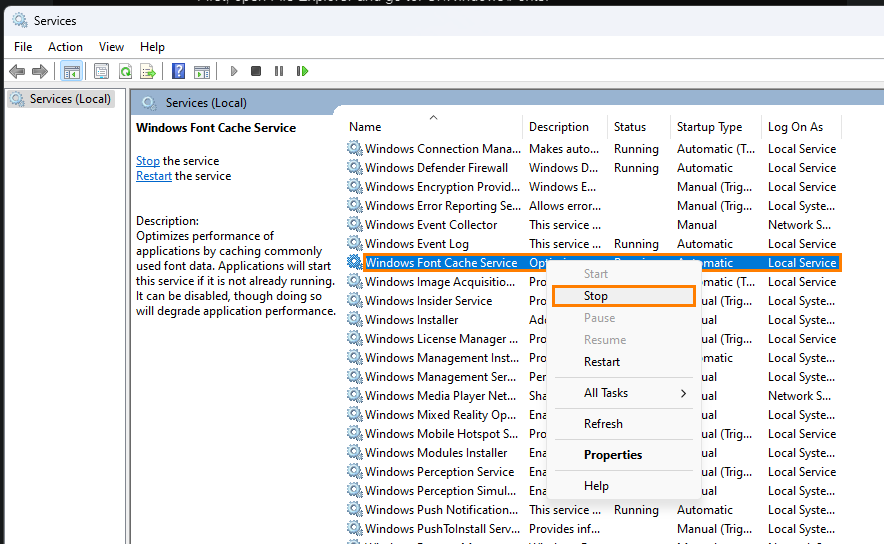This screenshot has width=884, height=544.
Task: Click the Services (Local) panel header
Action: [206, 103]
